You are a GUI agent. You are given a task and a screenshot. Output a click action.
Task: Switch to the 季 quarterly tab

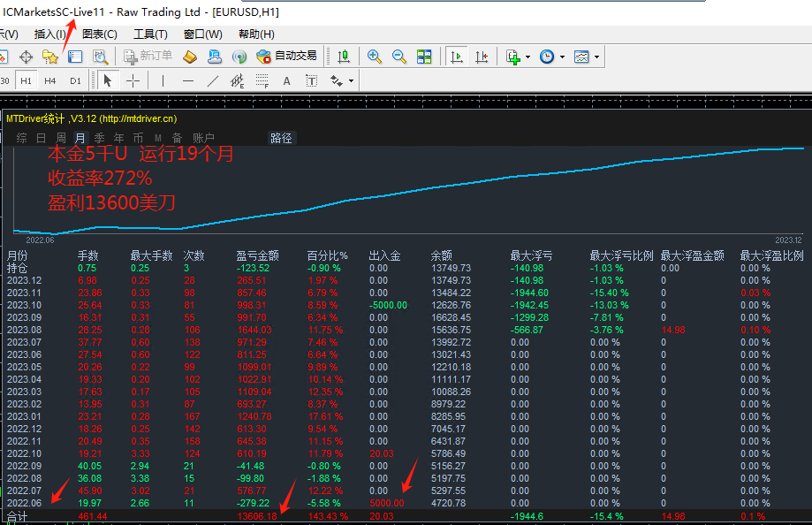(100, 138)
